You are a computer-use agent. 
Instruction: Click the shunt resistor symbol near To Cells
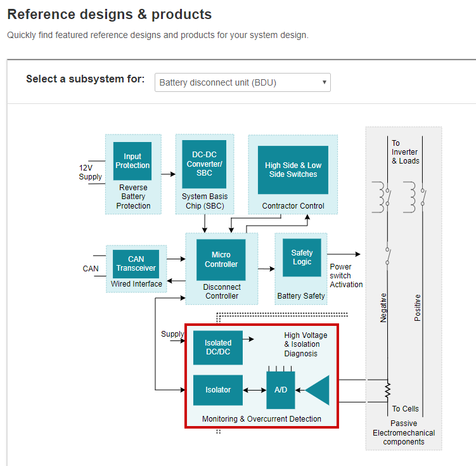(x=388, y=391)
